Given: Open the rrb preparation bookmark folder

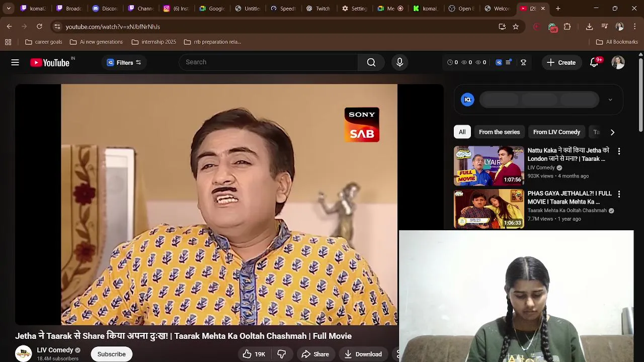Looking at the screenshot, I should (x=213, y=42).
